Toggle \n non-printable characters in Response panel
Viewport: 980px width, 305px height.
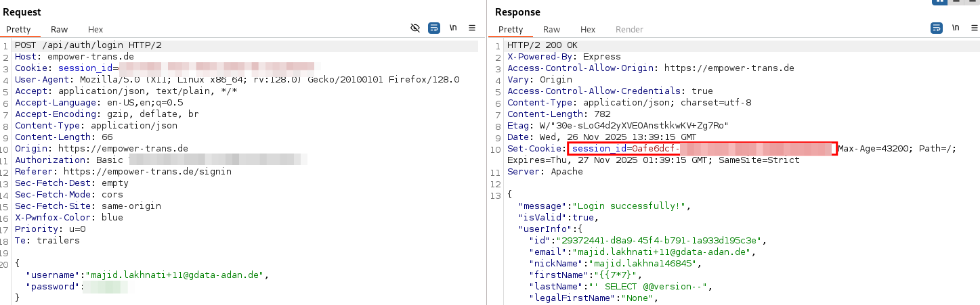coord(956,28)
